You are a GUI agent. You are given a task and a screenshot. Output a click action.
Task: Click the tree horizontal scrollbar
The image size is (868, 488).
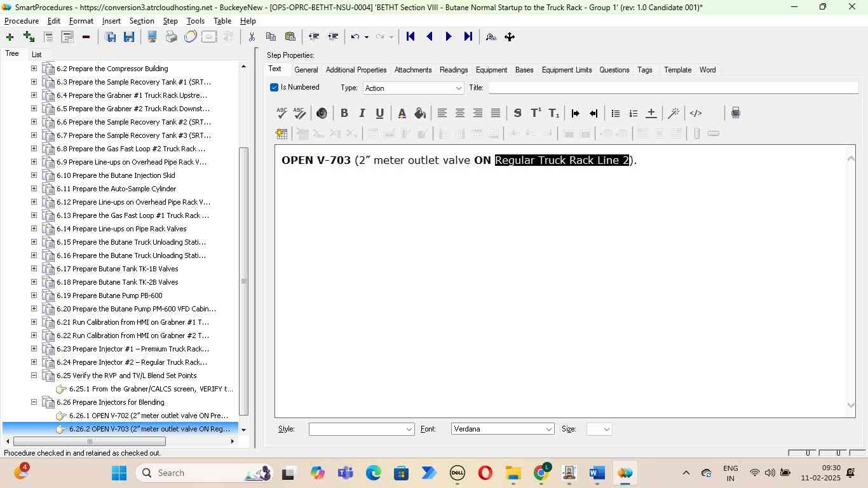pyautogui.click(x=89, y=442)
